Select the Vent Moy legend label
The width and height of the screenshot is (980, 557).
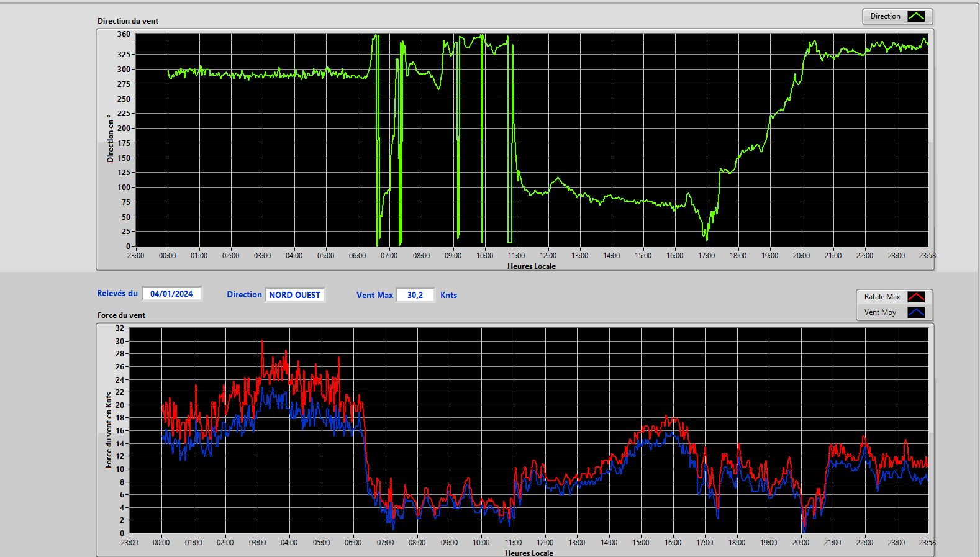click(880, 312)
